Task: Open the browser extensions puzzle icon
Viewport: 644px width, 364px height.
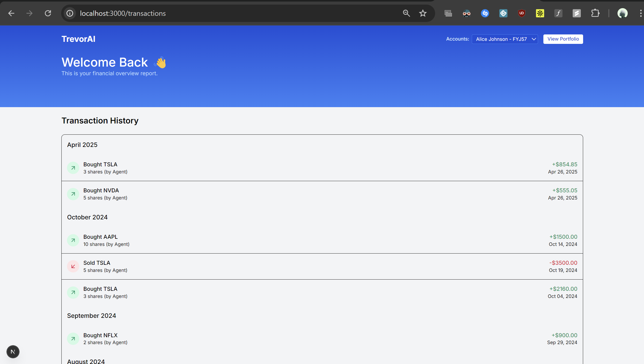Action: tap(595, 13)
